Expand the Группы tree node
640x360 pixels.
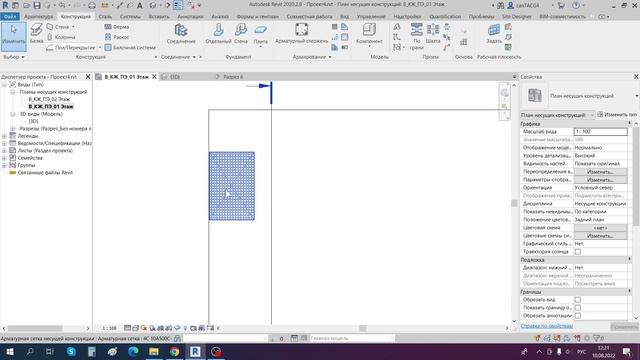(4, 165)
